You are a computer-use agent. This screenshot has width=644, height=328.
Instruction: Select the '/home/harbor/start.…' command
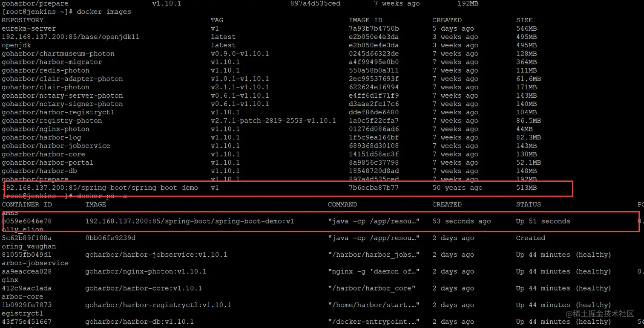(x=374, y=305)
